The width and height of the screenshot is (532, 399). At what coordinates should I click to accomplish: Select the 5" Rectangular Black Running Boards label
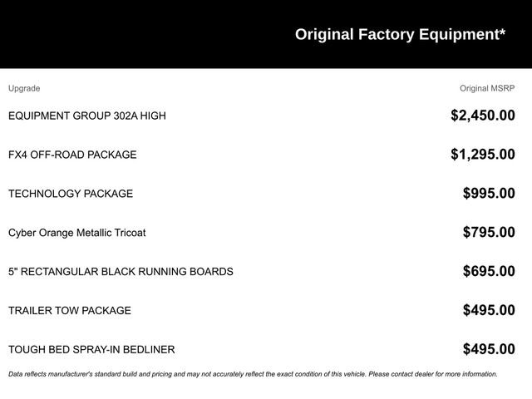tap(121, 272)
